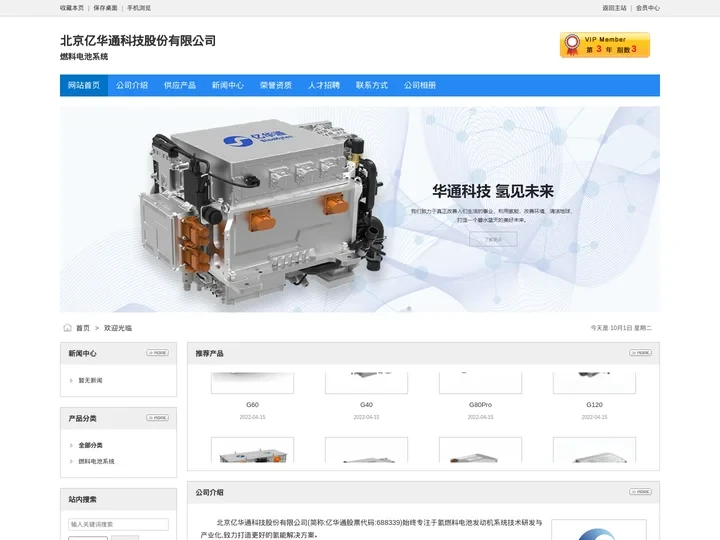Select the 燃料电池系统 category
Viewport: 720px width, 540px height.
96,461
